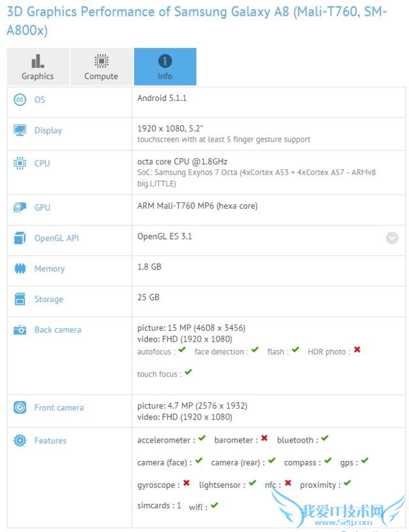
Task: Click the CPU chip icon
Action: coord(20,163)
